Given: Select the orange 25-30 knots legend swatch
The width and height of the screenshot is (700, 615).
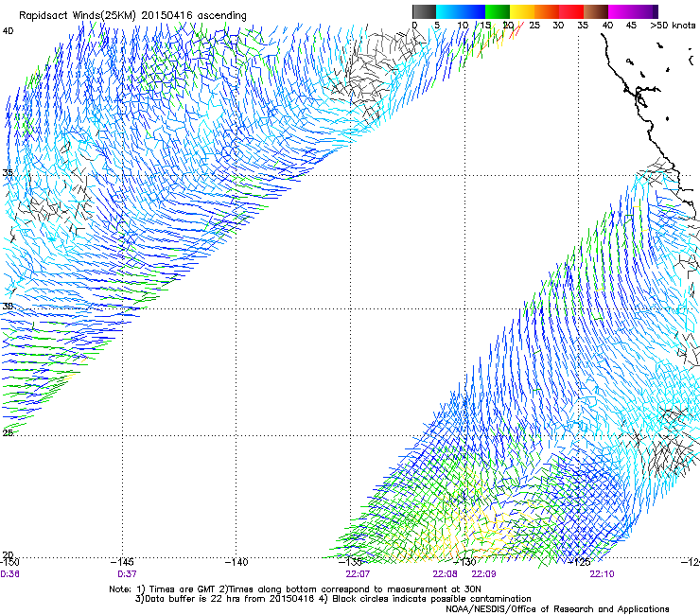Looking at the screenshot, I should pyautogui.click(x=547, y=11).
